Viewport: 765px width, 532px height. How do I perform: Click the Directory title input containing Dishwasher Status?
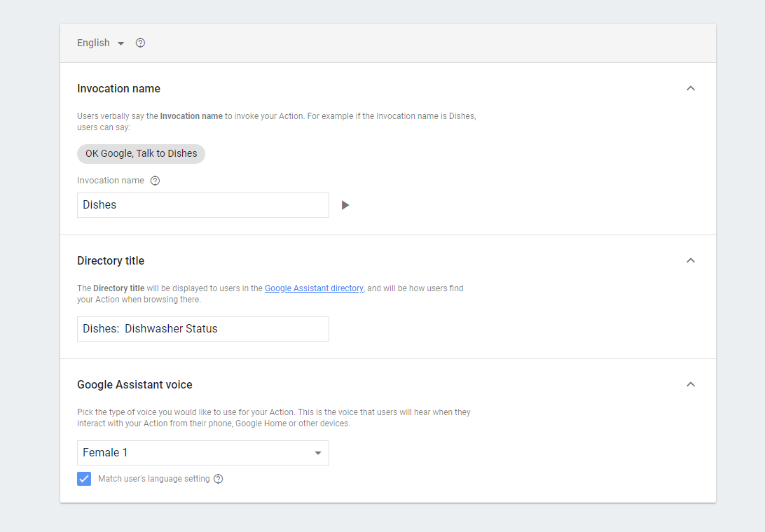202,329
